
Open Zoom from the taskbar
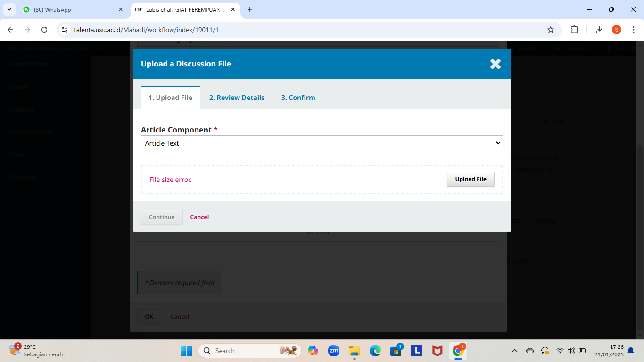click(x=334, y=351)
